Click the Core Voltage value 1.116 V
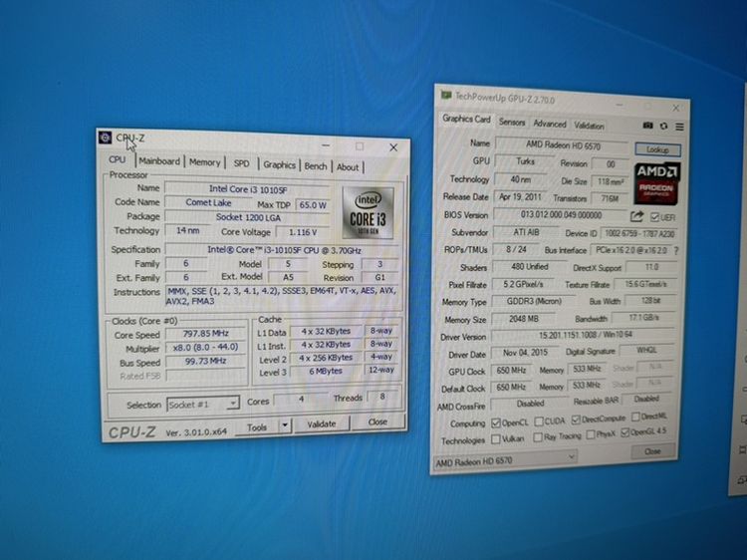The width and height of the screenshot is (747, 560). pyautogui.click(x=303, y=232)
